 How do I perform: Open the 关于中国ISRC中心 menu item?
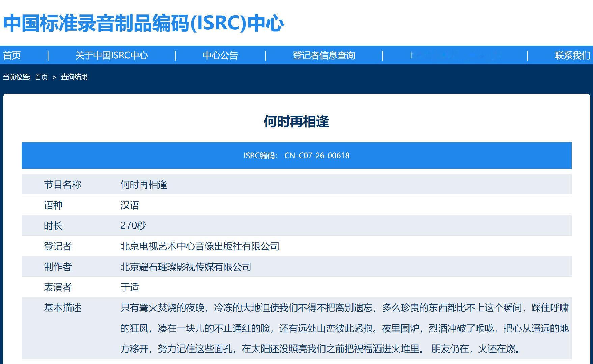(x=112, y=55)
